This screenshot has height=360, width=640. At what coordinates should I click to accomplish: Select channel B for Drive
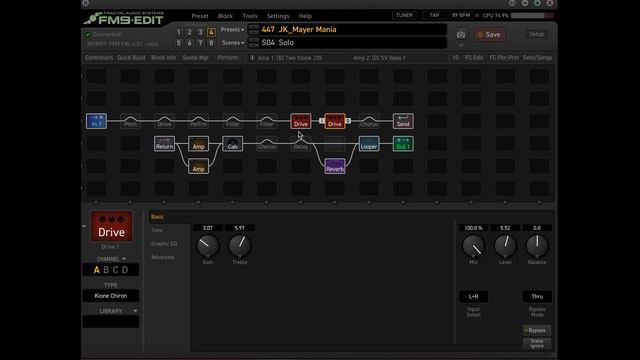pyautogui.click(x=106, y=270)
